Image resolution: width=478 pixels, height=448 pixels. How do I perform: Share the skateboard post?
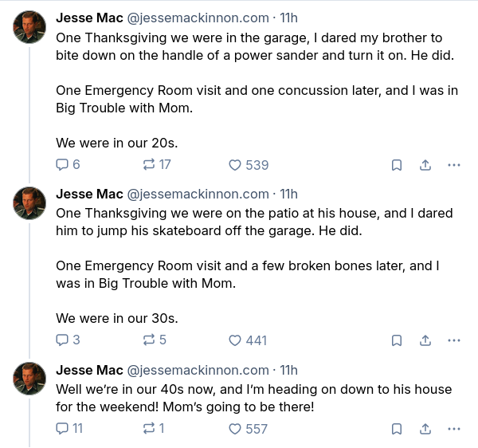tap(425, 340)
